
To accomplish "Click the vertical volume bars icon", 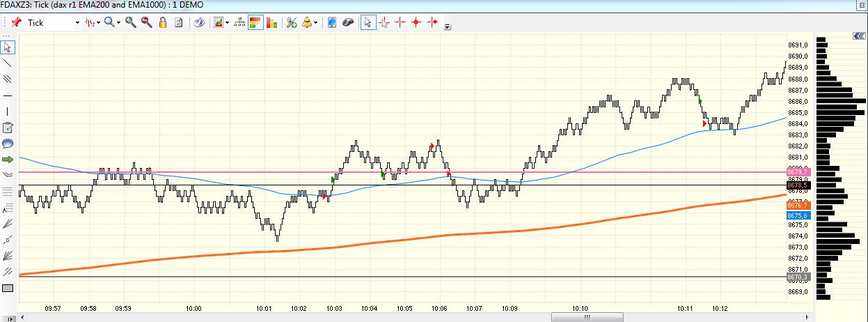I will (x=272, y=22).
